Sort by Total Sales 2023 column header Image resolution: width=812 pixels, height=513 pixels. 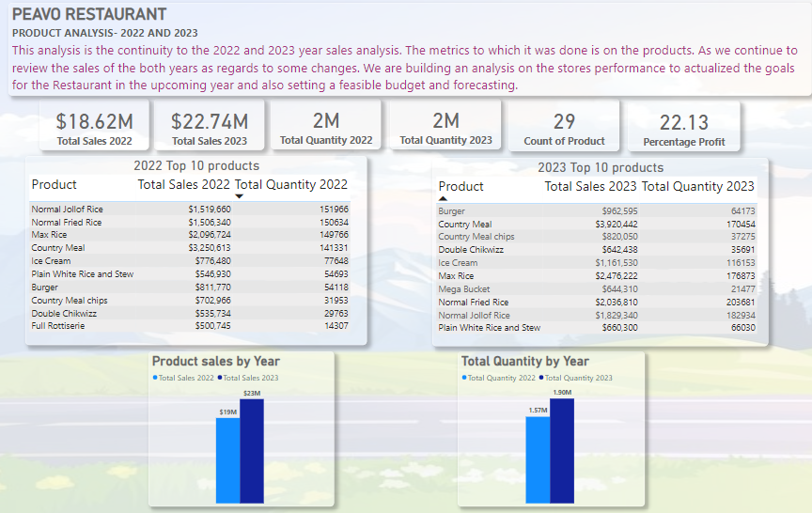pyautogui.click(x=590, y=186)
